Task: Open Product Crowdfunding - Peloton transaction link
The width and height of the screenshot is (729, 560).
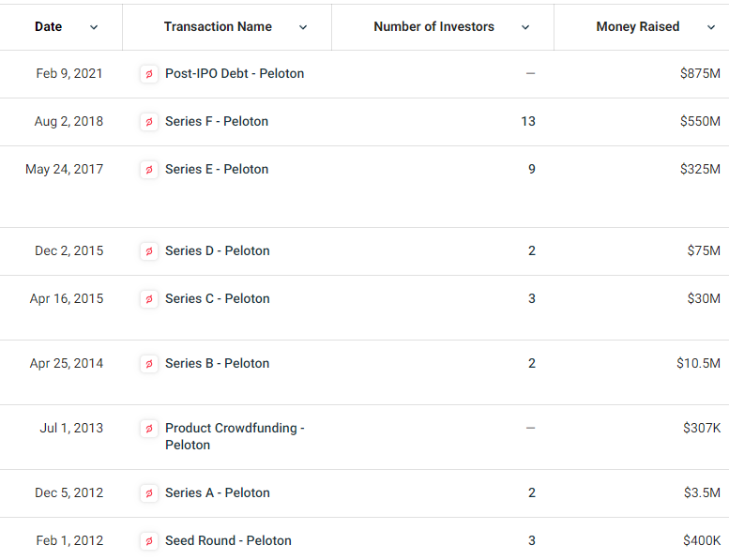Action: pos(235,436)
